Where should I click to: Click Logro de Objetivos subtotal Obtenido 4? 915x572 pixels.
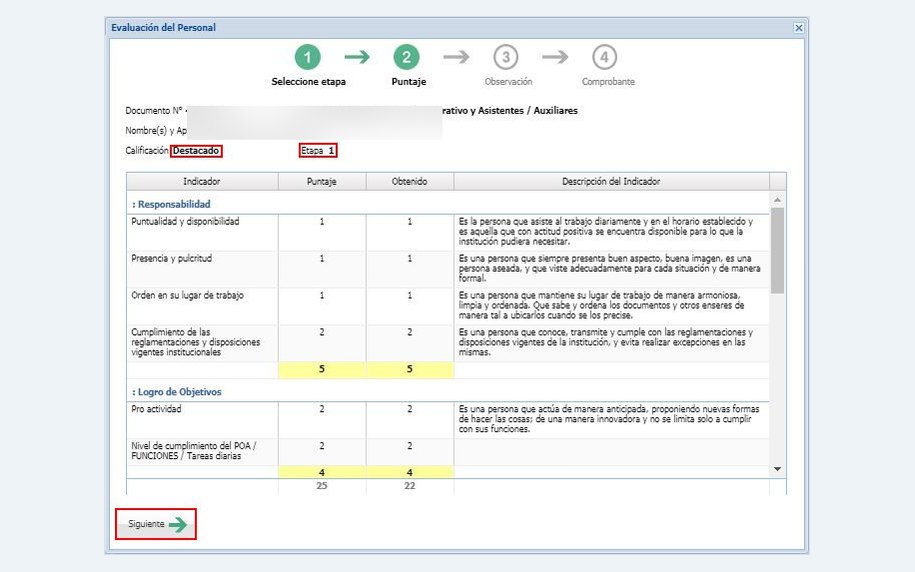[410, 472]
